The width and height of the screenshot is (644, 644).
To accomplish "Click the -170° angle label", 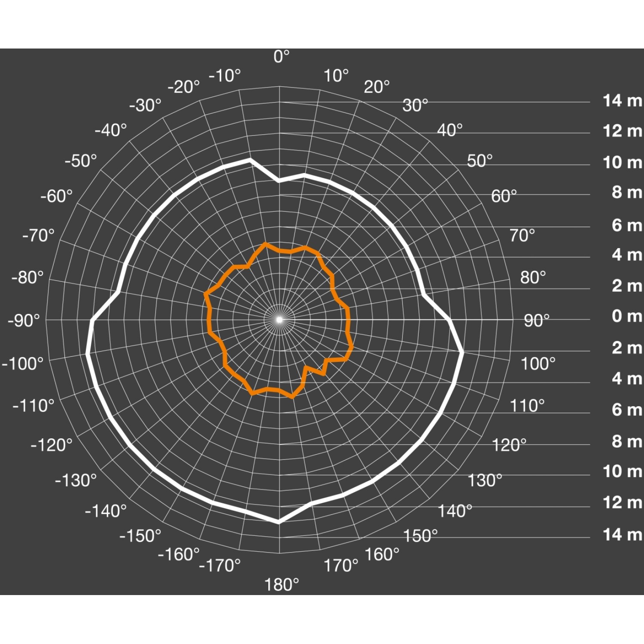I will 219,565.
